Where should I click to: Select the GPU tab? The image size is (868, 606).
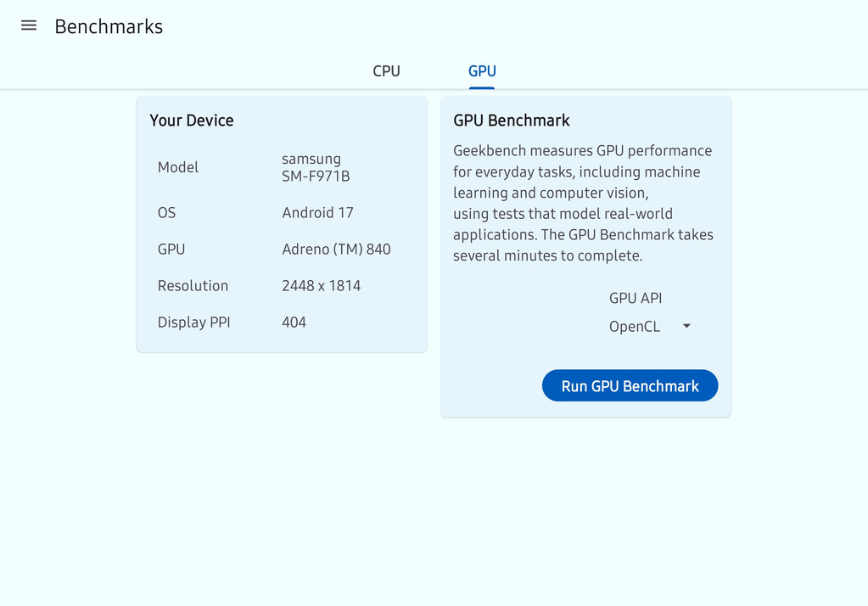click(482, 71)
